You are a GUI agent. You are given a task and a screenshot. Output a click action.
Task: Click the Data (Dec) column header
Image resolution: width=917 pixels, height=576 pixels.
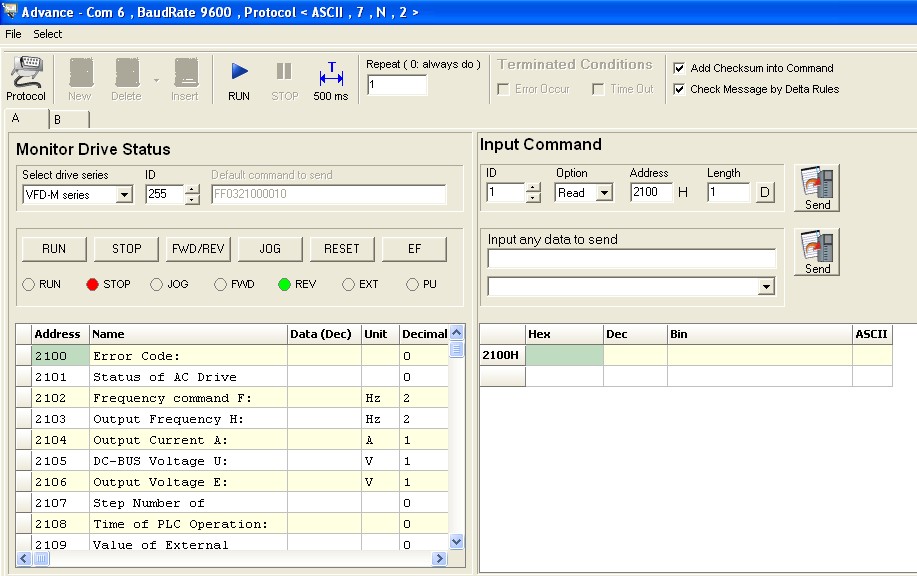coord(324,334)
